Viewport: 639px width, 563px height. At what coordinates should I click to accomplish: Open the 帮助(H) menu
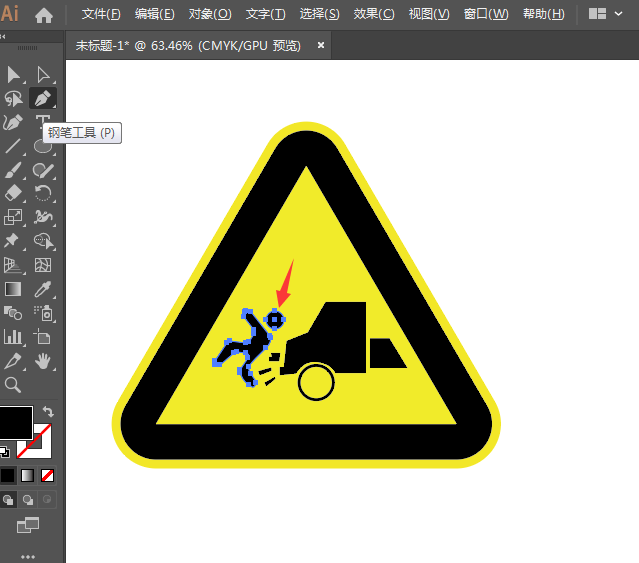point(544,14)
